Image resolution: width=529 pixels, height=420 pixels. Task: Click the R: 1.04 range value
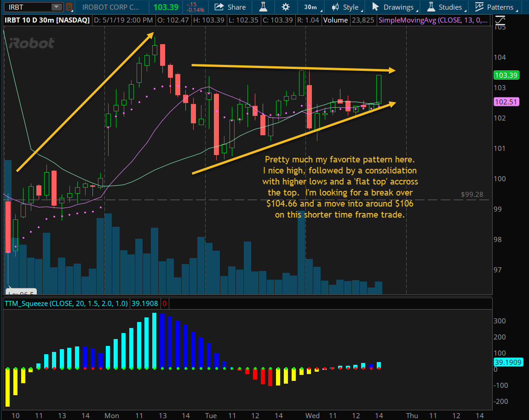click(x=308, y=20)
